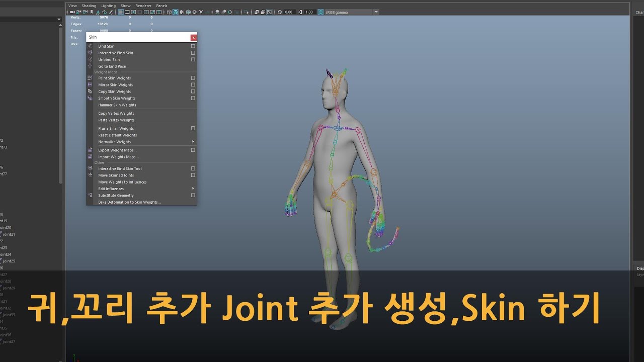The height and width of the screenshot is (362, 644).
Task: Open the Renderer panel menu
Action: pyautogui.click(x=143, y=6)
